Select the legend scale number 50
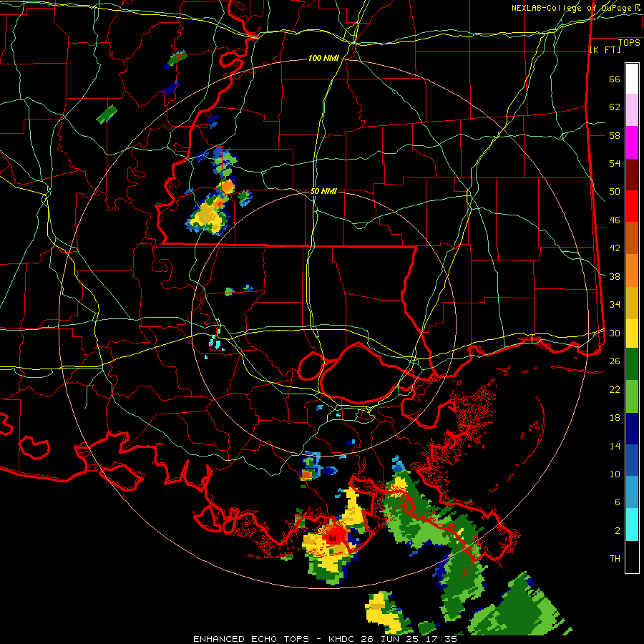Image resolution: width=644 pixels, height=644 pixels. click(x=615, y=192)
